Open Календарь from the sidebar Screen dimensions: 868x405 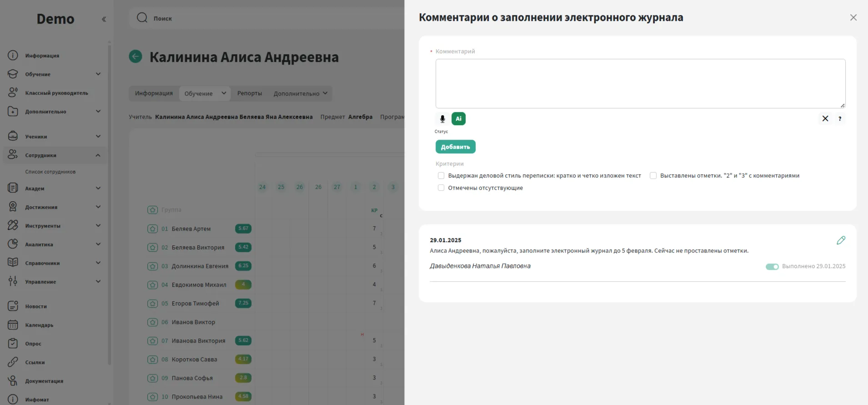[39, 325]
